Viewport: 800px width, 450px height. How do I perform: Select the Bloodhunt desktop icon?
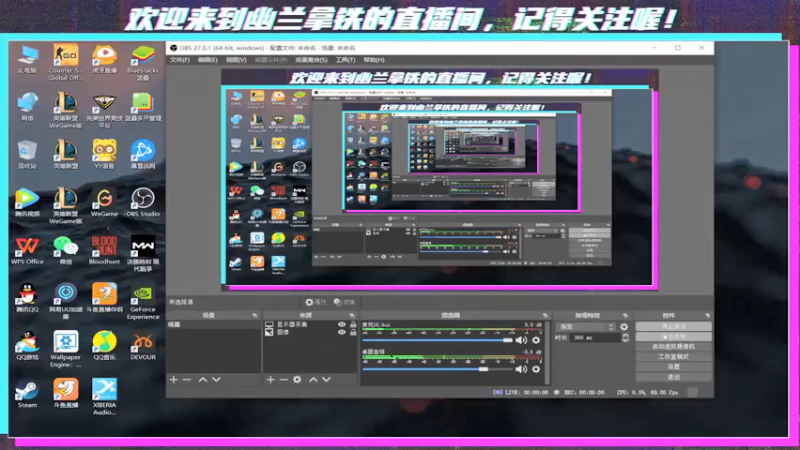click(104, 250)
